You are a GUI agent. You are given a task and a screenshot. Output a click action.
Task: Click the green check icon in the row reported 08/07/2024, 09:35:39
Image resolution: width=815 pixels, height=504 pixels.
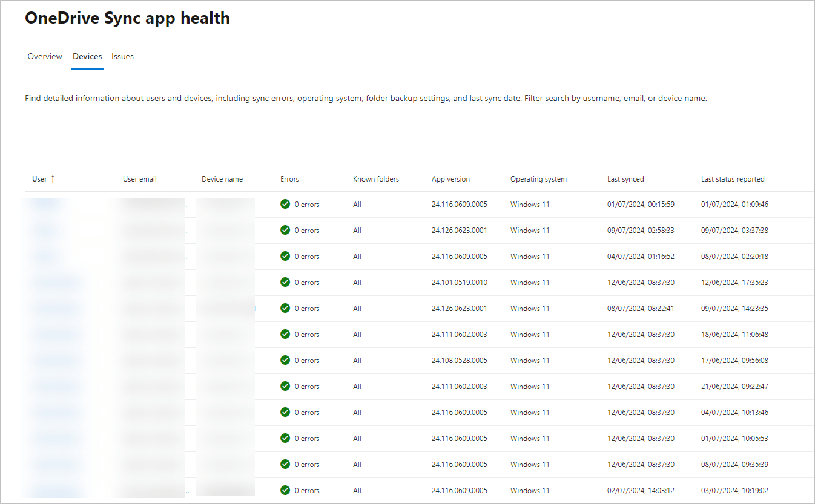point(285,464)
